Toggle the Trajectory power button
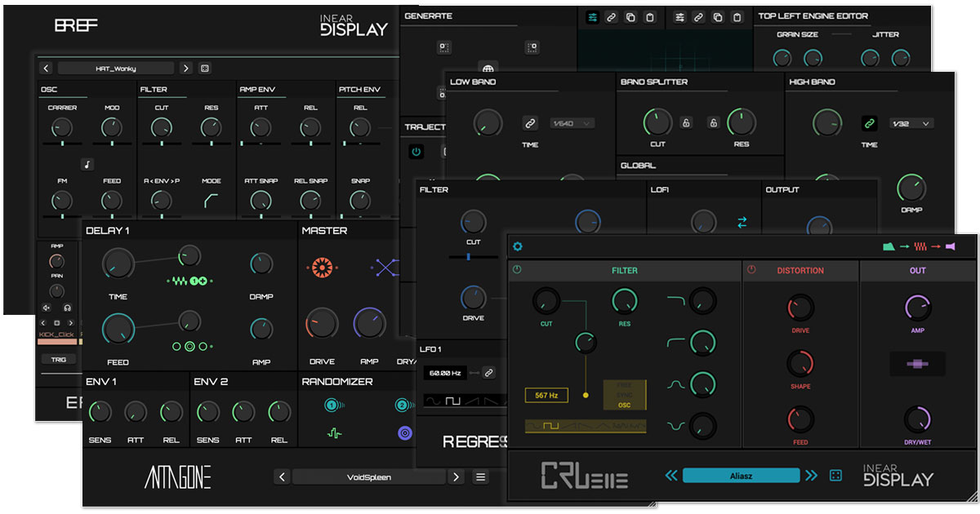 coord(415,152)
